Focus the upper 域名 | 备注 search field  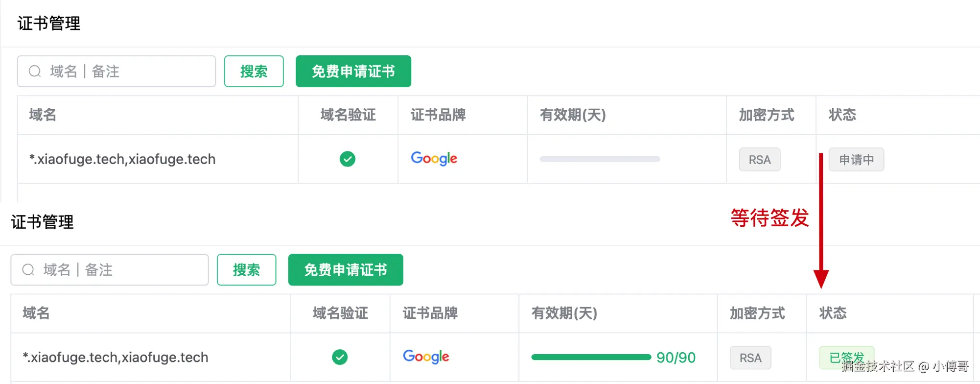[127, 72]
